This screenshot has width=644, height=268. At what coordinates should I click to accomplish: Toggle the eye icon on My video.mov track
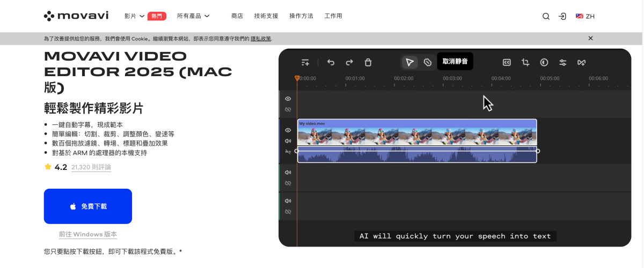pos(288,130)
